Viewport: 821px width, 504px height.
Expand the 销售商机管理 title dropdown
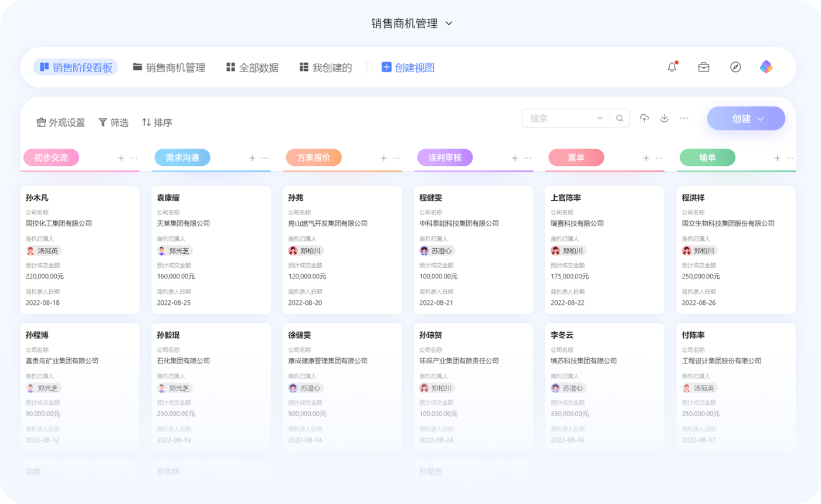click(x=449, y=23)
